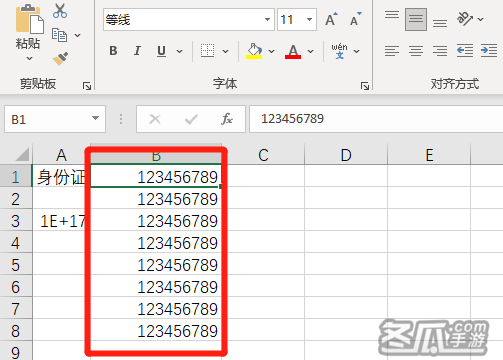Click the Copy icon

click(60, 35)
